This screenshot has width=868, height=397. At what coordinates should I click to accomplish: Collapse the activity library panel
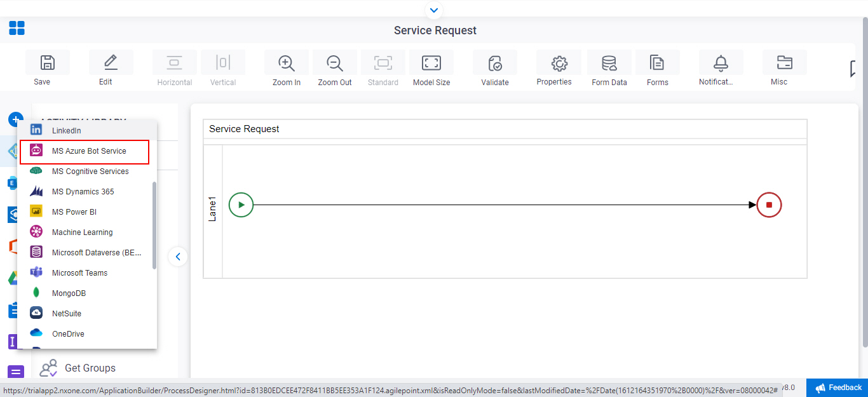(x=178, y=257)
